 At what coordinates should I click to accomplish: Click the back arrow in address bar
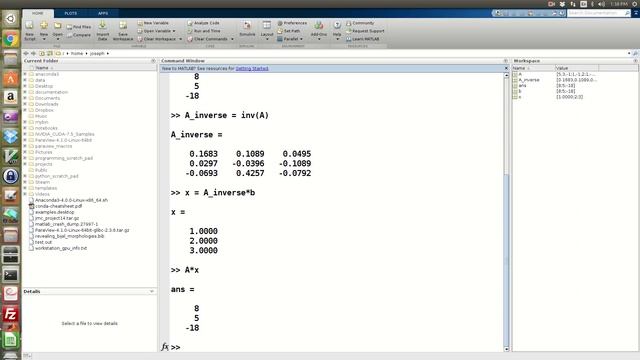point(26,53)
